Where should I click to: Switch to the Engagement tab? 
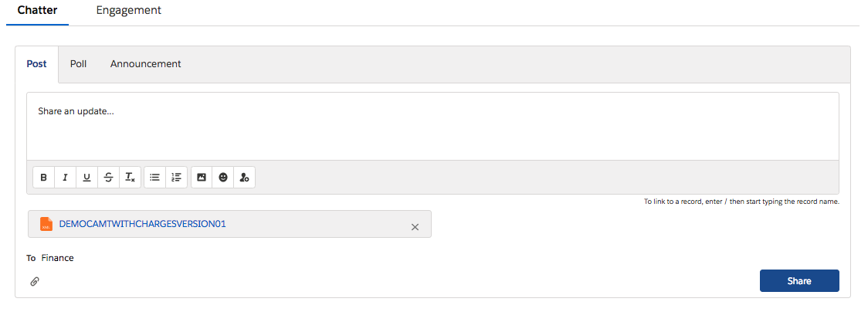pyautogui.click(x=129, y=11)
